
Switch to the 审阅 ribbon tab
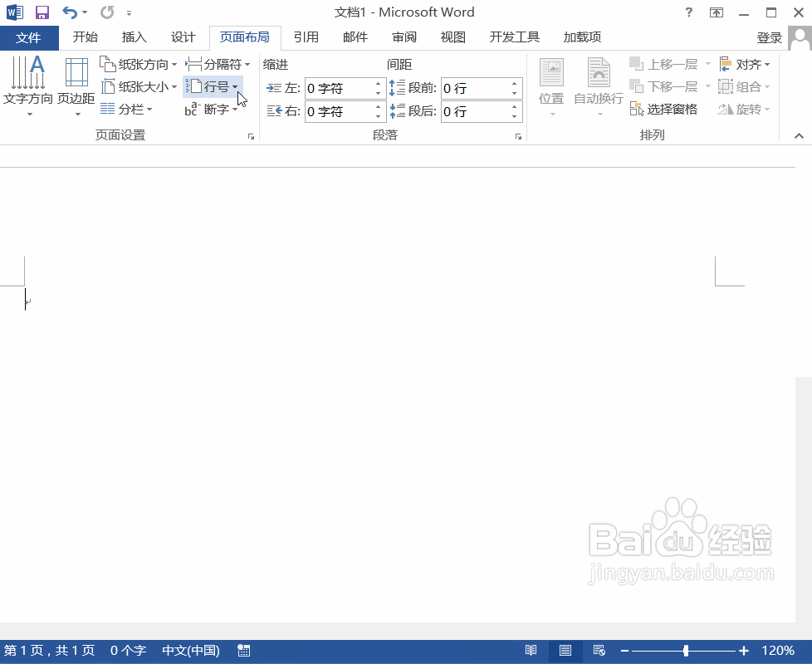(x=404, y=37)
